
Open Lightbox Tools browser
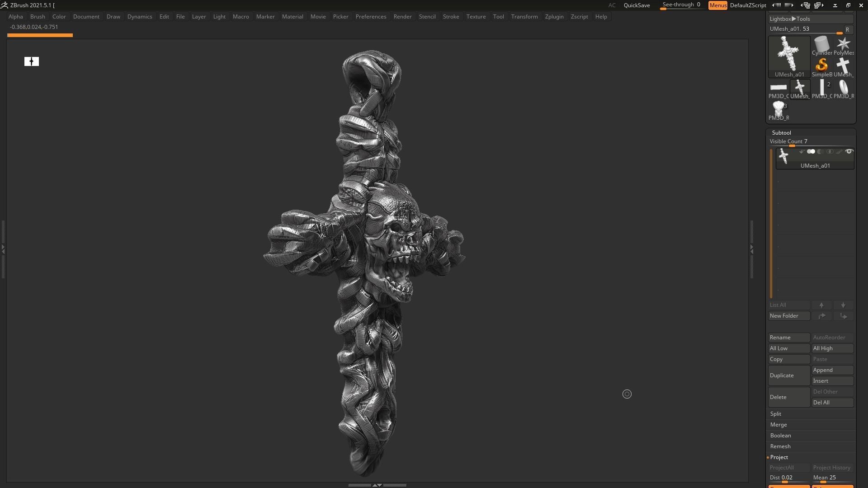click(811, 19)
